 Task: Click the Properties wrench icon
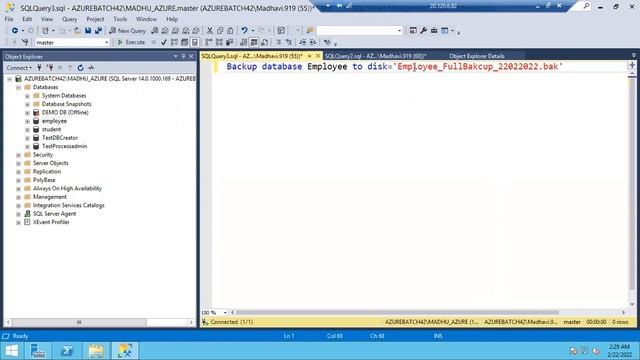[x=424, y=31]
